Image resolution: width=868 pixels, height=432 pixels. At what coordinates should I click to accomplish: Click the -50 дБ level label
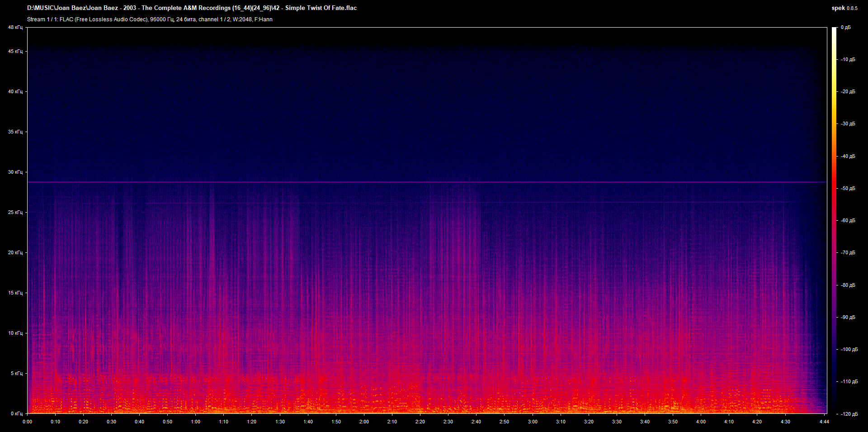coord(848,189)
